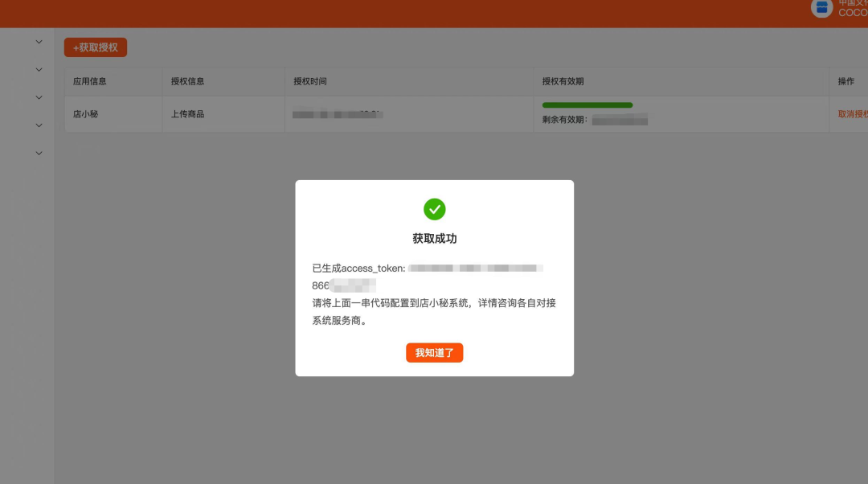
Task: Click the 剩余有效期 text in the table
Action: click(569, 121)
